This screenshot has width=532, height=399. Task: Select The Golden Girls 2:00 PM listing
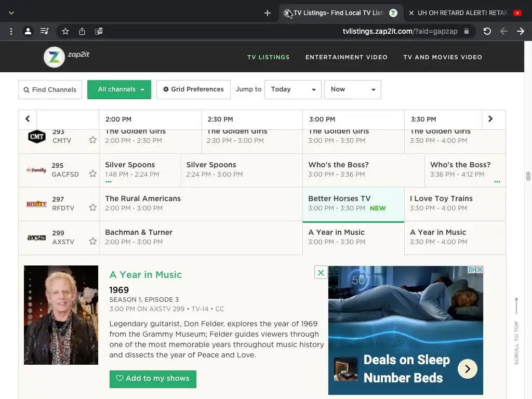point(150,141)
